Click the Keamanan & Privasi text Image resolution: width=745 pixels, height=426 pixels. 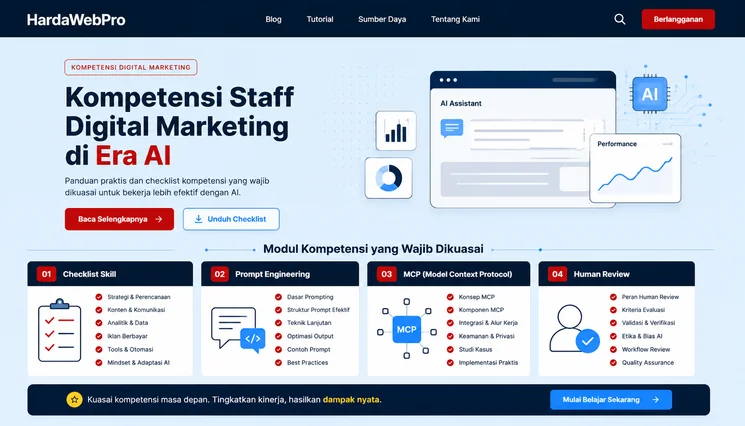coord(487,336)
